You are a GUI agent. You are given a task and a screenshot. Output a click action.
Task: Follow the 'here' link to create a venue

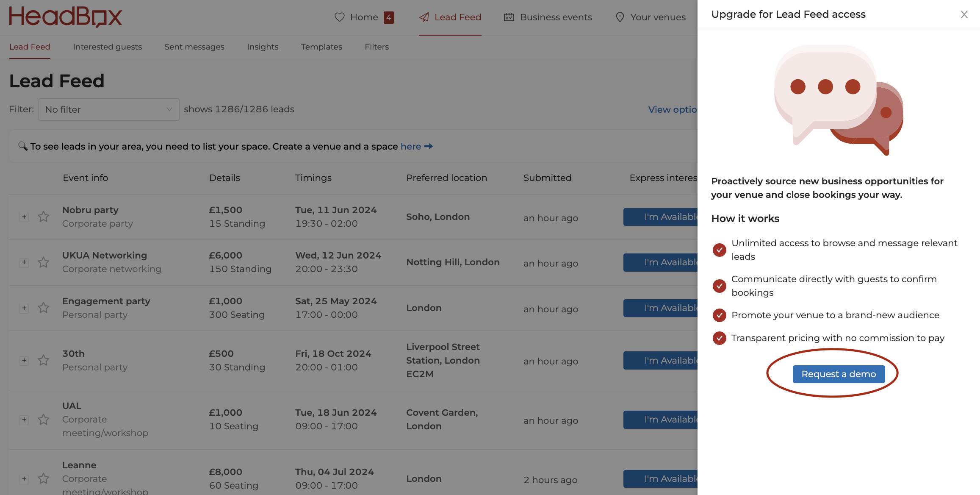click(x=411, y=146)
